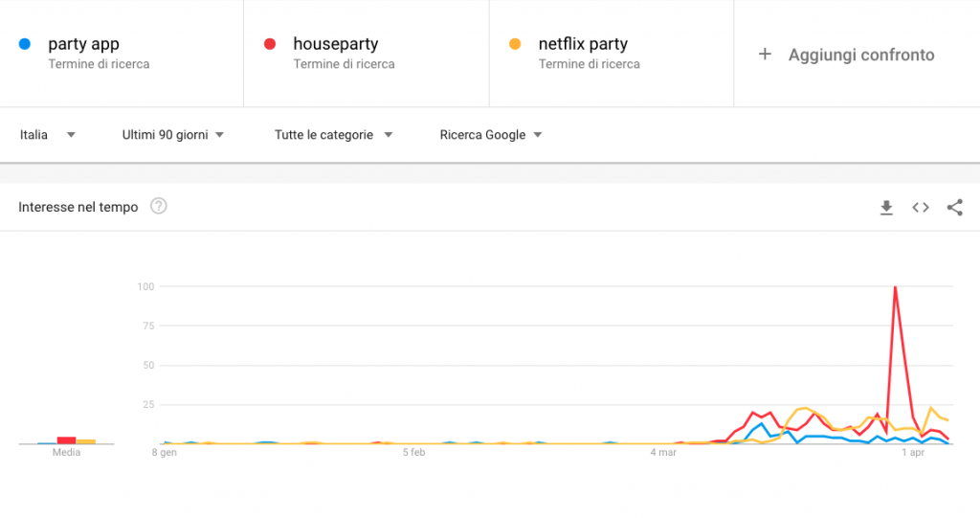Click the blue dot for party app
This screenshot has height=518, width=980.
pos(25,44)
